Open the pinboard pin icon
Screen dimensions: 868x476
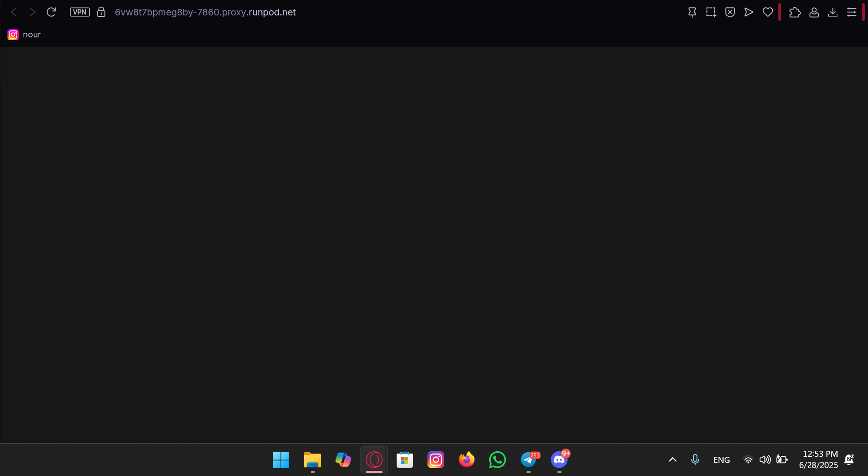pyautogui.click(x=692, y=12)
